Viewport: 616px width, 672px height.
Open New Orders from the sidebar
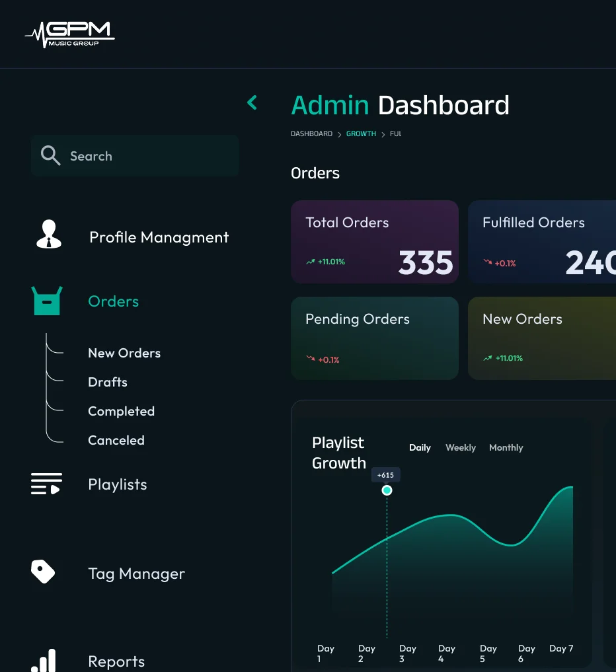(124, 353)
